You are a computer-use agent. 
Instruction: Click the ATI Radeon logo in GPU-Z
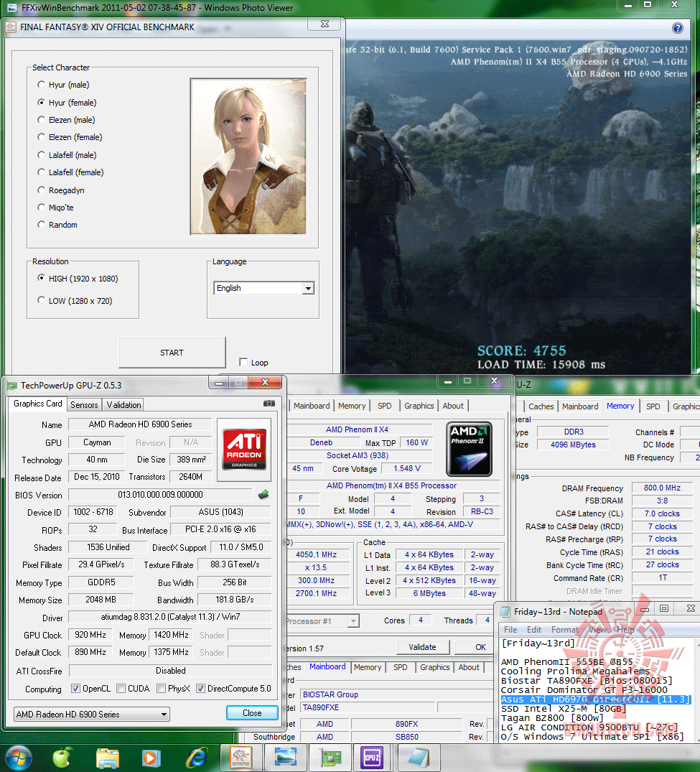[x=244, y=449]
